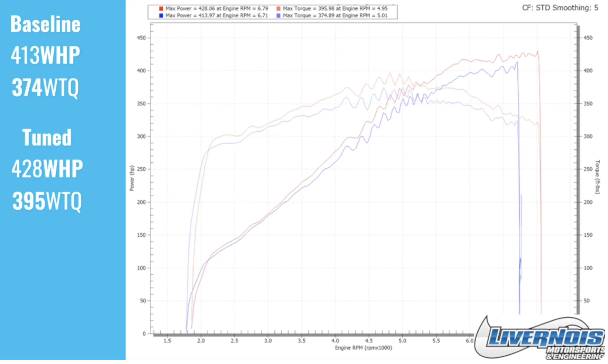The image size is (608, 364).
Task: Click the 4.0 tick on the RPM axis
Action: tap(335, 341)
